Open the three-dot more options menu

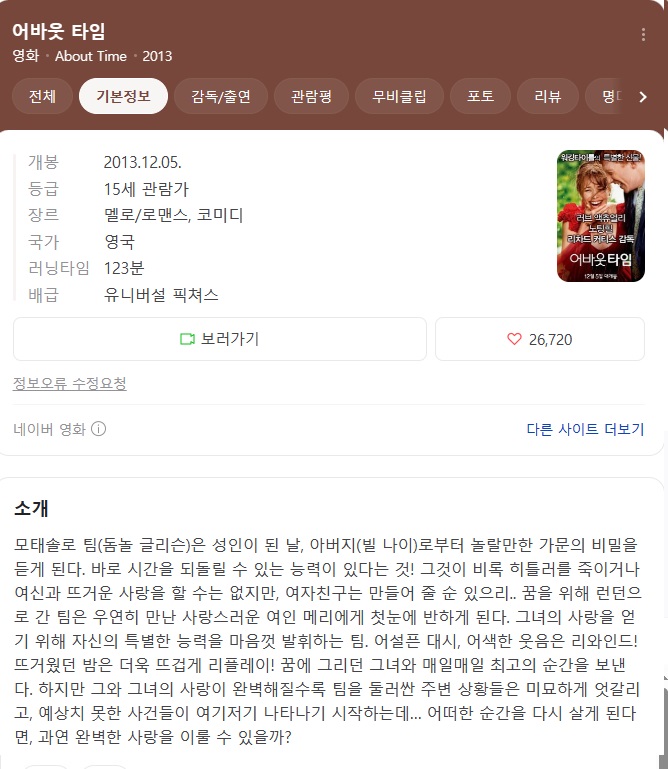tap(643, 34)
